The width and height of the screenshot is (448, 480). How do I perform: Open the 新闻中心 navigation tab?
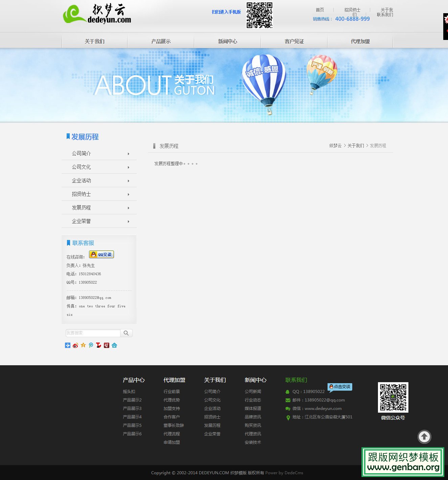tap(227, 41)
